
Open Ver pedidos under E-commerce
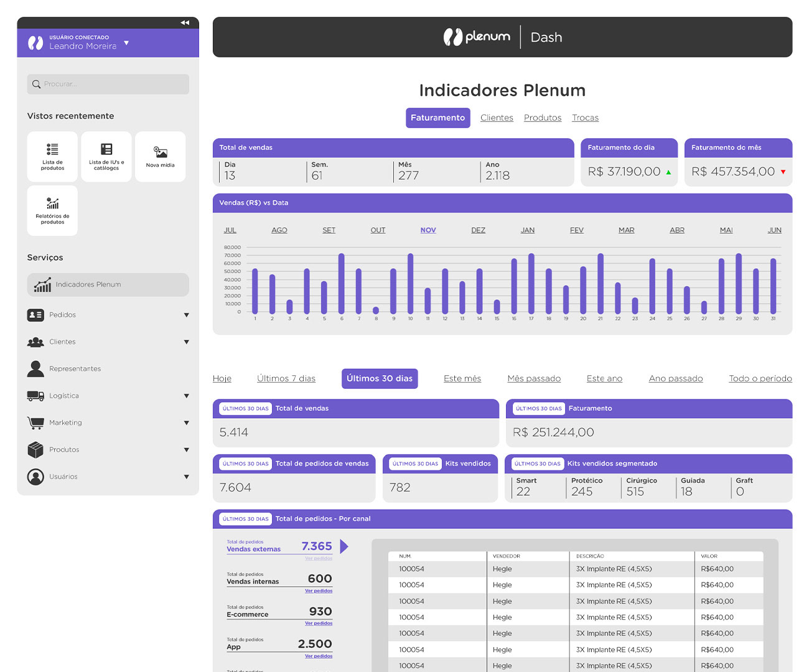pos(319,623)
